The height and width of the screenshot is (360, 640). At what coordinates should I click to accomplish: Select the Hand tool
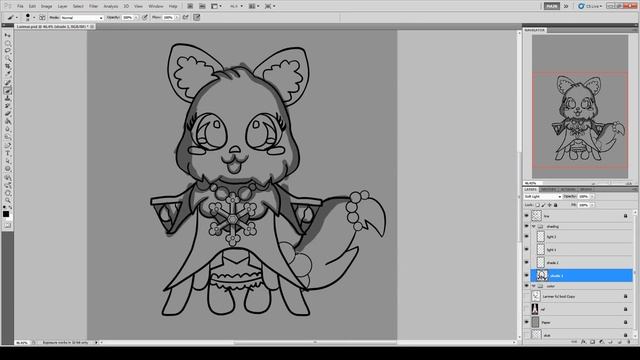point(7,193)
